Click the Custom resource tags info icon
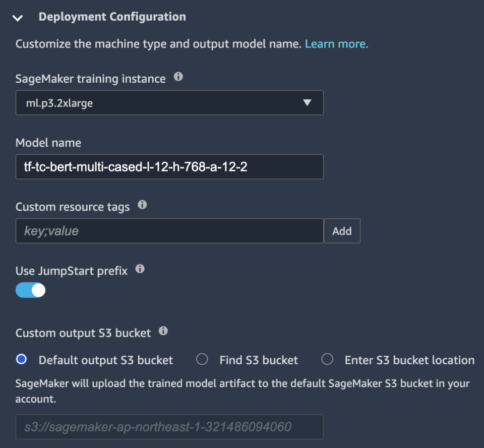 (x=142, y=204)
